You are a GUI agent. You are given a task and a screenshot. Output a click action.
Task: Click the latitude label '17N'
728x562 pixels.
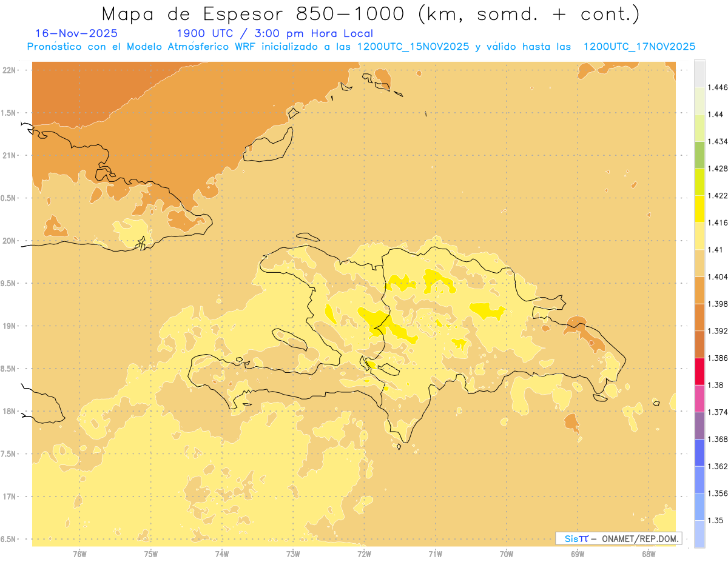pos(10,497)
